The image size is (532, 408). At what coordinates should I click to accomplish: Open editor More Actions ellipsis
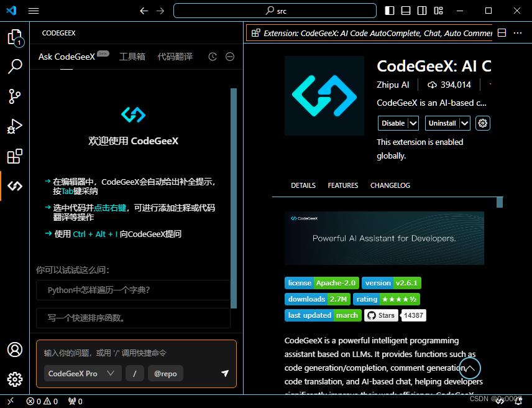click(x=518, y=33)
